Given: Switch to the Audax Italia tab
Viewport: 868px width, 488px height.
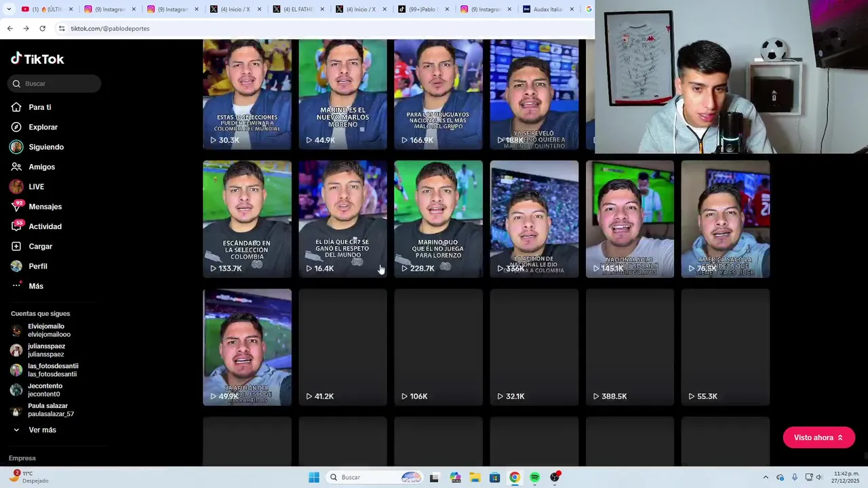Looking at the screenshot, I should (x=548, y=9).
